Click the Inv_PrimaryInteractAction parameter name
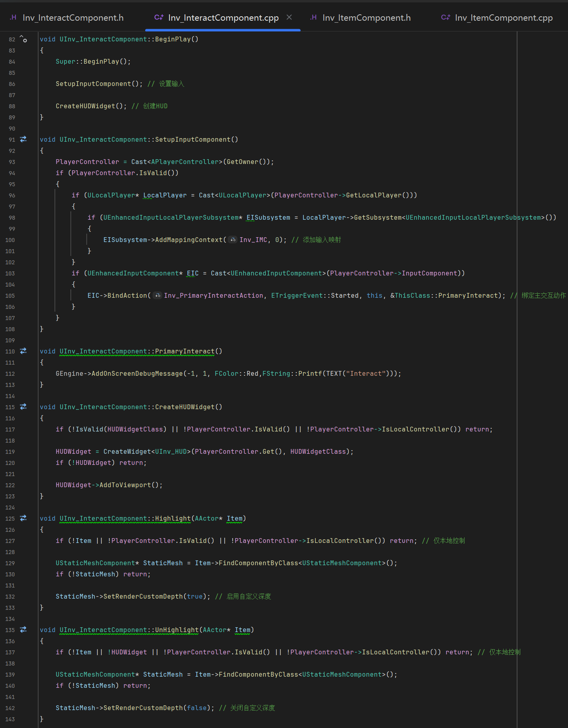 214,295
